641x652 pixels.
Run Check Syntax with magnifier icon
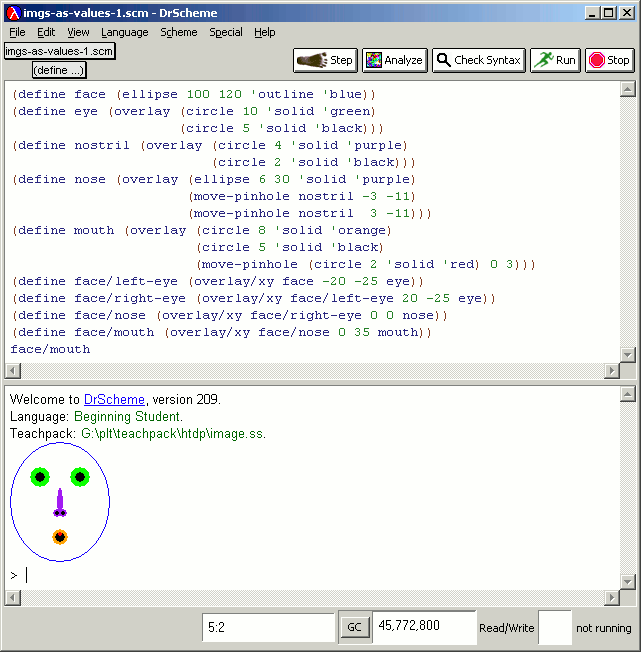pos(478,60)
